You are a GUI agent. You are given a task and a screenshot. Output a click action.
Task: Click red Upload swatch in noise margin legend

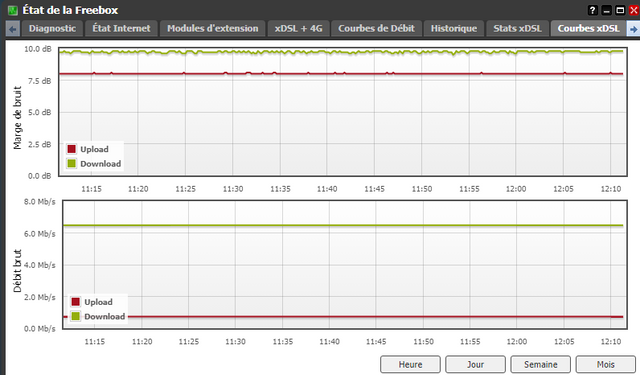coord(71,149)
